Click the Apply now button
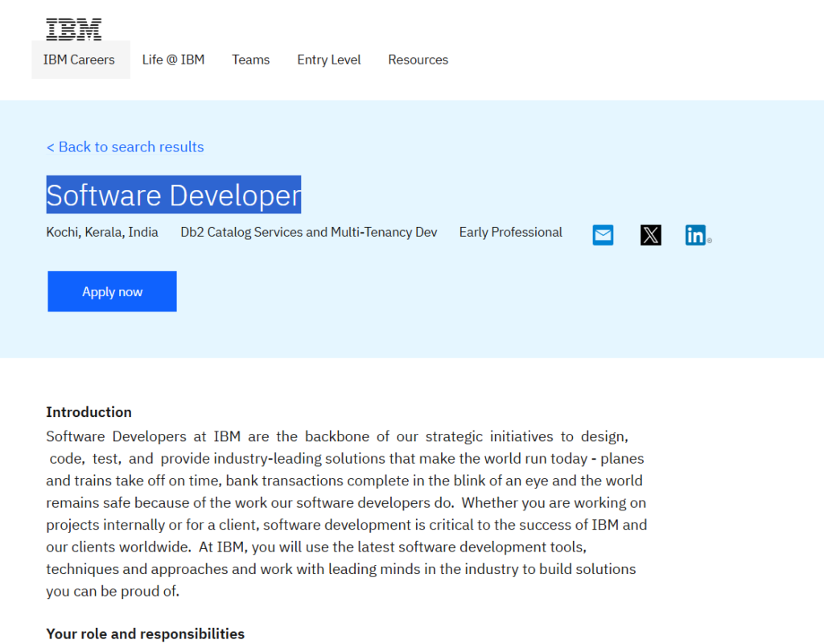Image resolution: width=824 pixels, height=644 pixels. pos(112,291)
